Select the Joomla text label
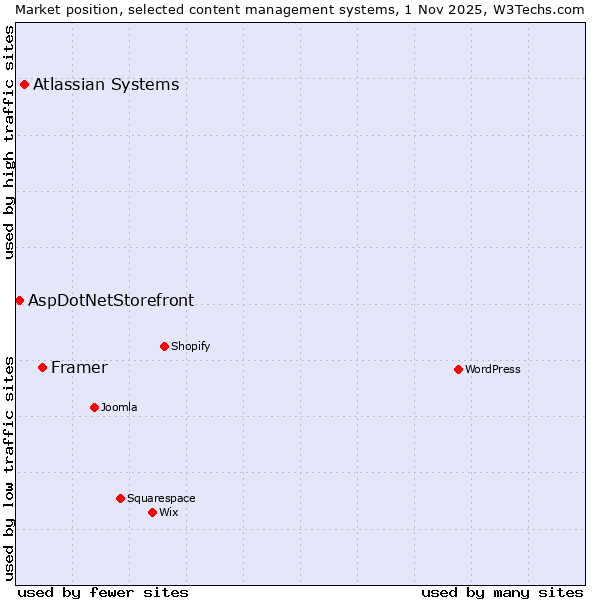600x600 pixels. click(119, 407)
